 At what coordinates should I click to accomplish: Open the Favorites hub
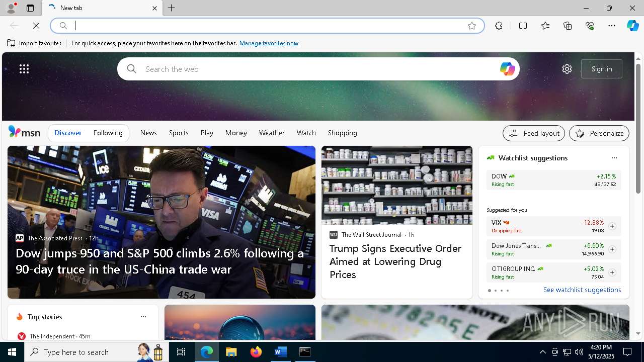click(545, 26)
